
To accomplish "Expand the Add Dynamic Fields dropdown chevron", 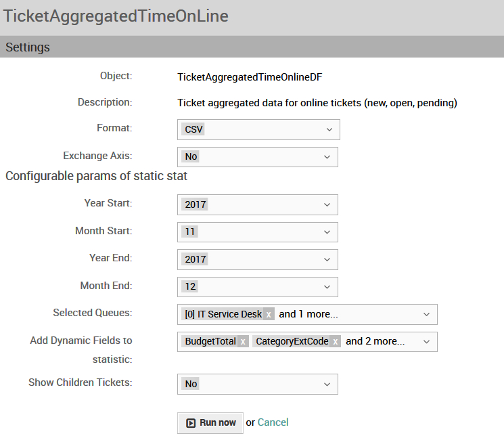I will [x=426, y=342].
